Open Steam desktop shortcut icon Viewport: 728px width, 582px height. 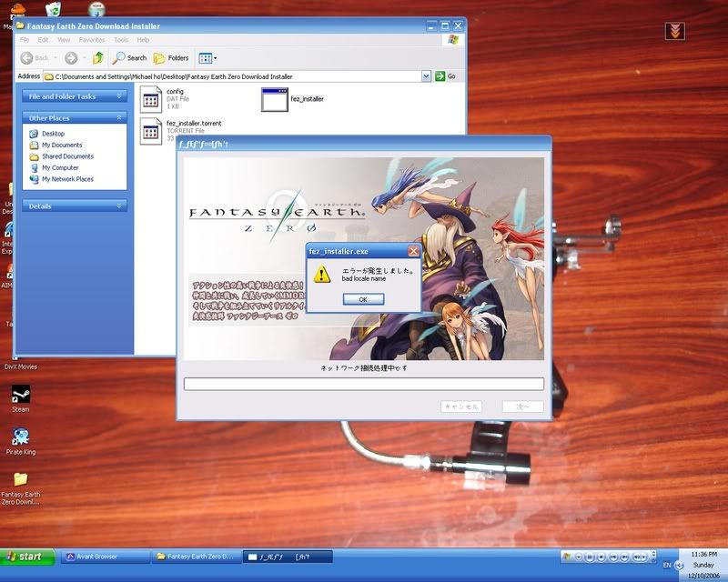20,395
